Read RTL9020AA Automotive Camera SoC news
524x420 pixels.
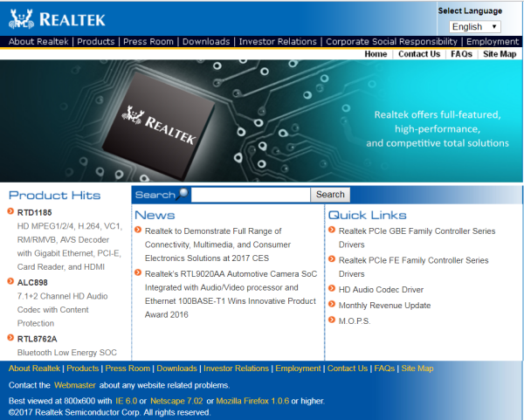231,294
